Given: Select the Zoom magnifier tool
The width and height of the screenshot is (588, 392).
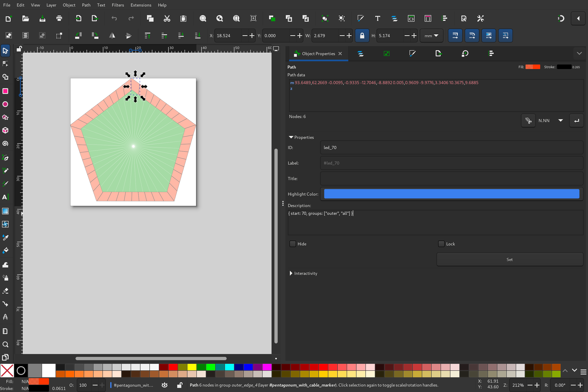Looking at the screenshot, I should coord(5,344).
